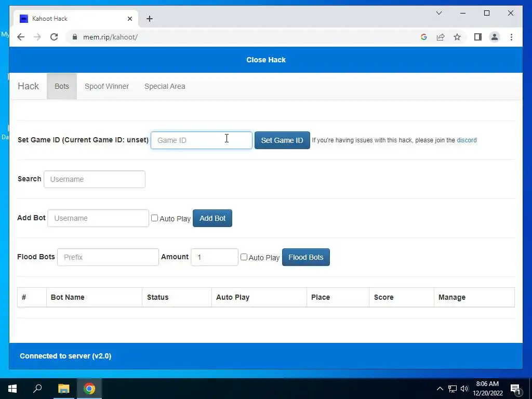Open the notification center icon
Screen dimensions: 532x399
point(515,389)
